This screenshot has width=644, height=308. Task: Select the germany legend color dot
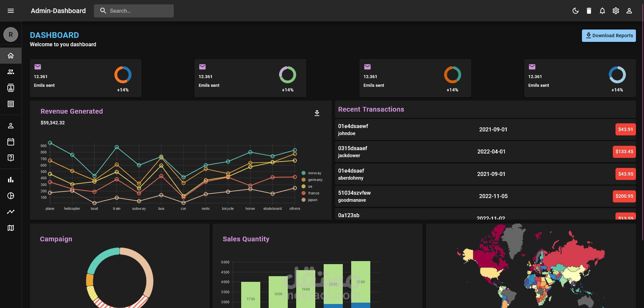click(304, 180)
